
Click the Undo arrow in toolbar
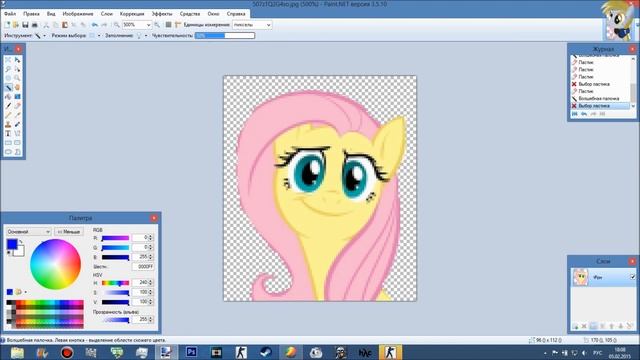[95, 25]
